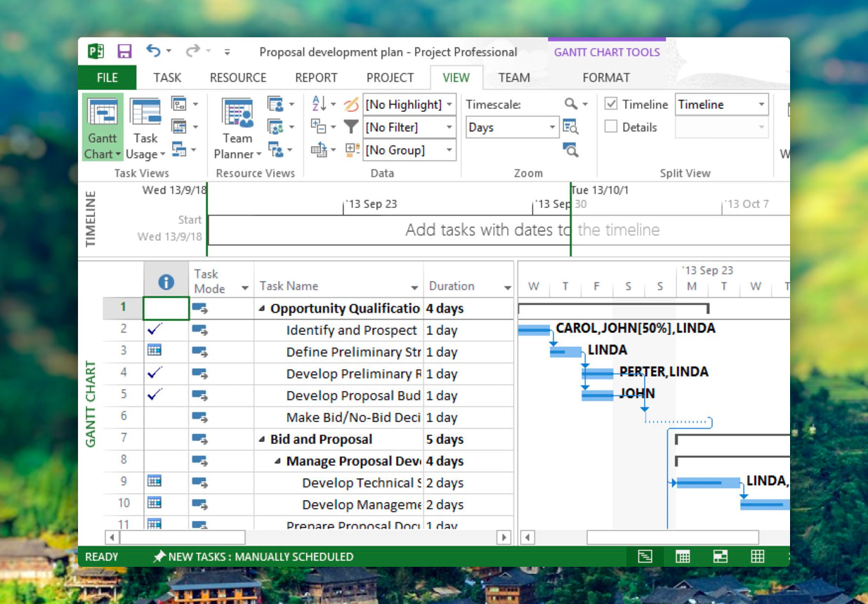The width and height of the screenshot is (868, 604).
Task: Open the Timescale Days dropdown
Action: coord(512,127)
